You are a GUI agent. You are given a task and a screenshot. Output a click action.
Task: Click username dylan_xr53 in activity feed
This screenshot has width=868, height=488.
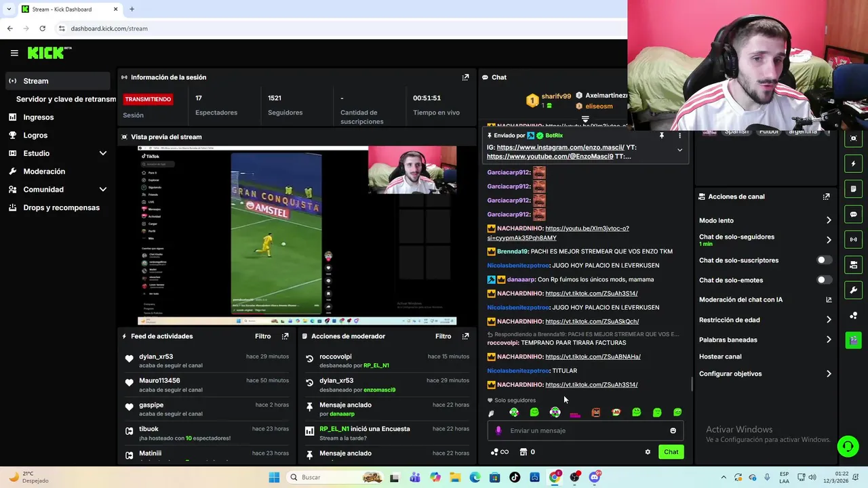156,357
